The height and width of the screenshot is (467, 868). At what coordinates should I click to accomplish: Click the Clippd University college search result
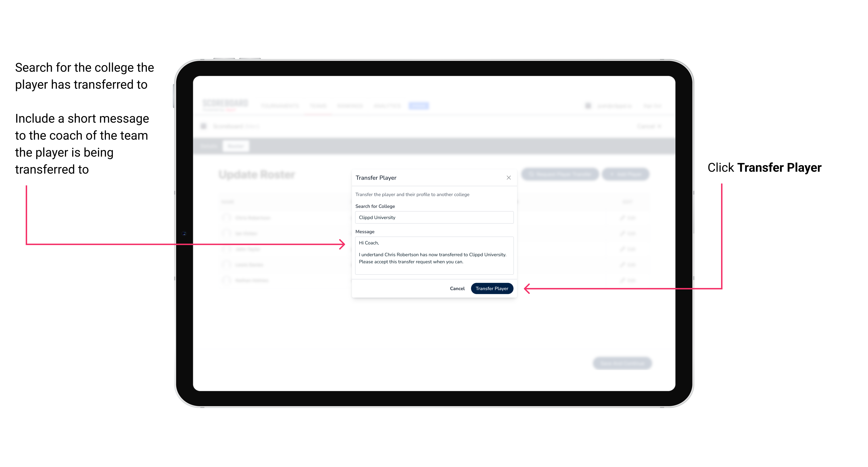tap(432, 217)
